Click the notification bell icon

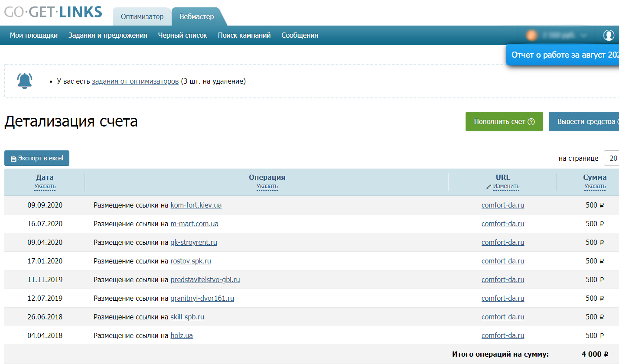[x=24, y=81]
